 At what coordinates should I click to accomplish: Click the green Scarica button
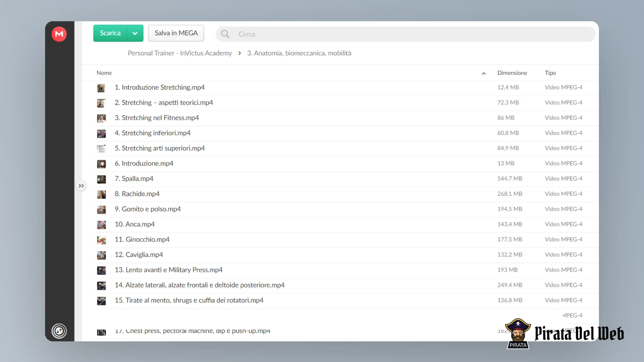(x=110, y=33)
